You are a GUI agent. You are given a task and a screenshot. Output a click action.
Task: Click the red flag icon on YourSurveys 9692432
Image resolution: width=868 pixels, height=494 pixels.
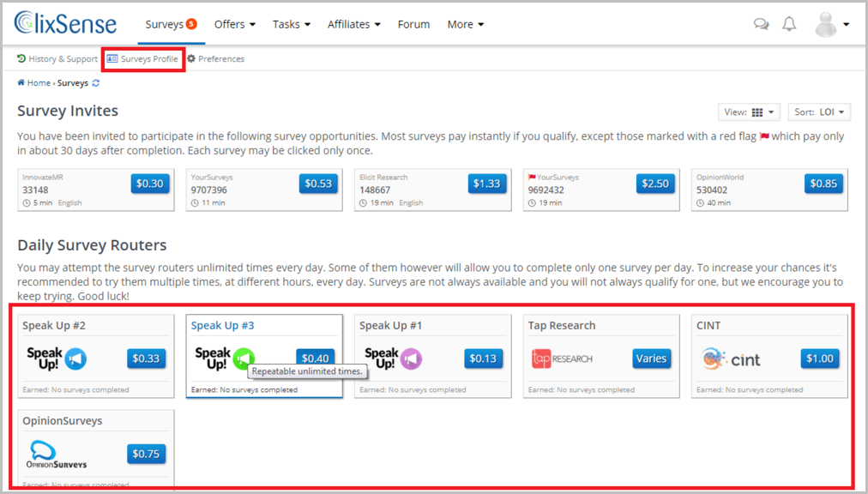coord(532,178)
